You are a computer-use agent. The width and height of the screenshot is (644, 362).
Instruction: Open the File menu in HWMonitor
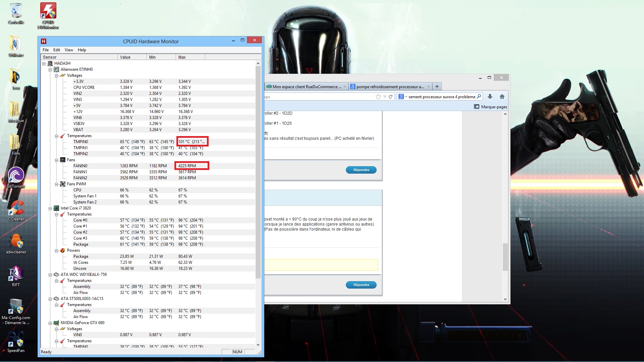coord(46,50)
